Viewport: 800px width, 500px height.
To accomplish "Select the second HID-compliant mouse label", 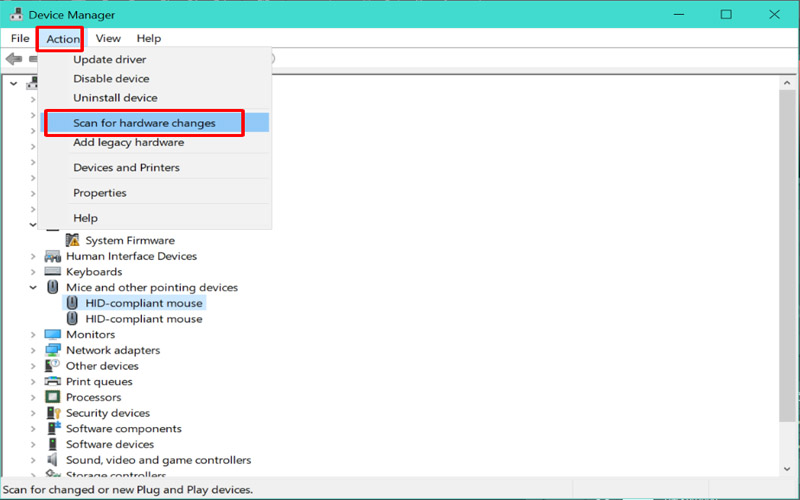I will pos(144,319).
